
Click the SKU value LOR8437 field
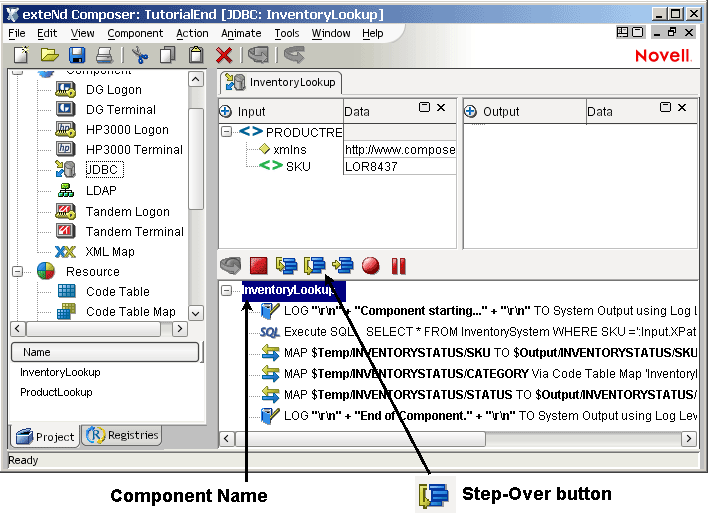[400, 167]
